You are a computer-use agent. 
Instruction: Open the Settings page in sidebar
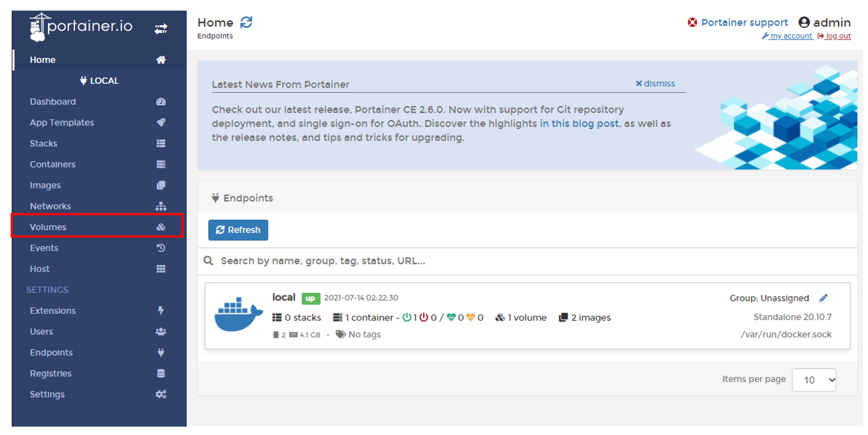click(99, 394)
